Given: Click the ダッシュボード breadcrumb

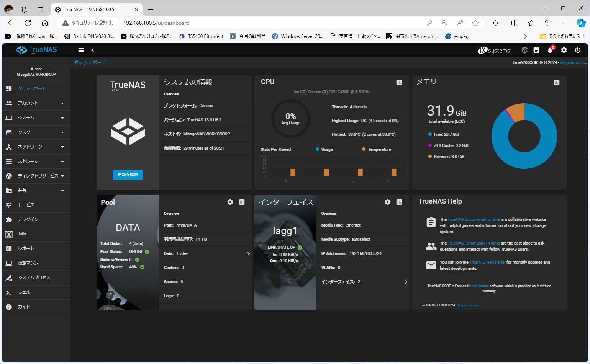Looking at the screenshot, I should tap(90, 62).
